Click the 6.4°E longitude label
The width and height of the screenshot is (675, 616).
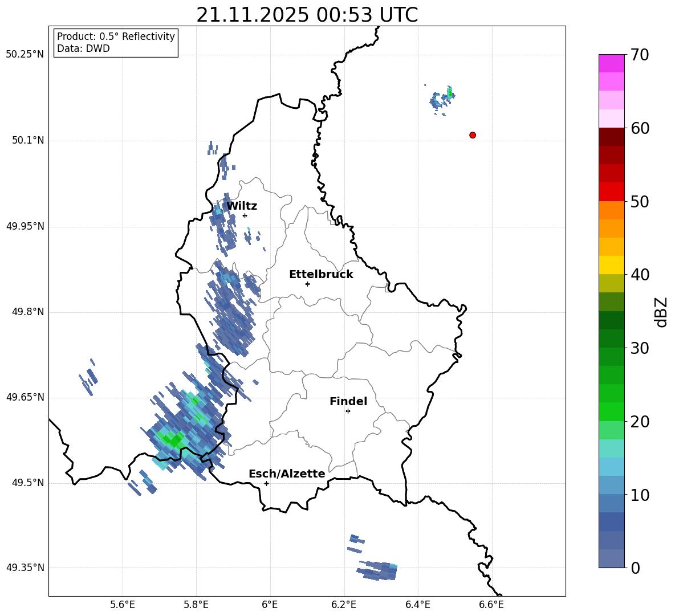click(x=417, y=605)
